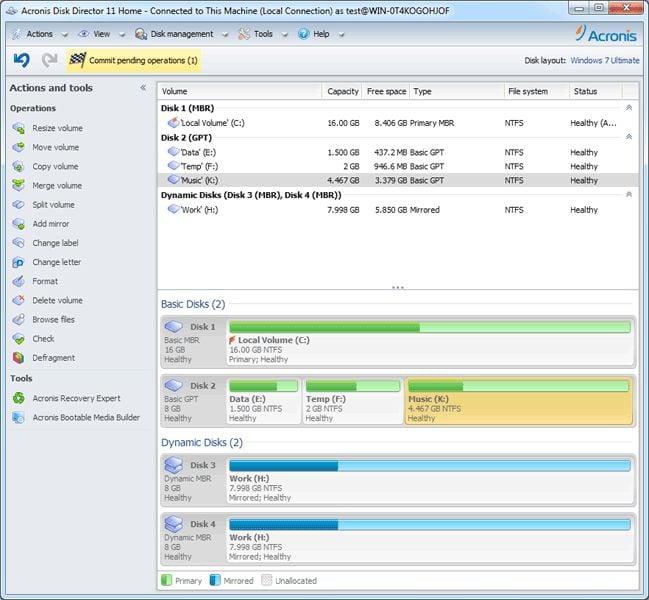Open the Tools menu

tap(263, 34)
